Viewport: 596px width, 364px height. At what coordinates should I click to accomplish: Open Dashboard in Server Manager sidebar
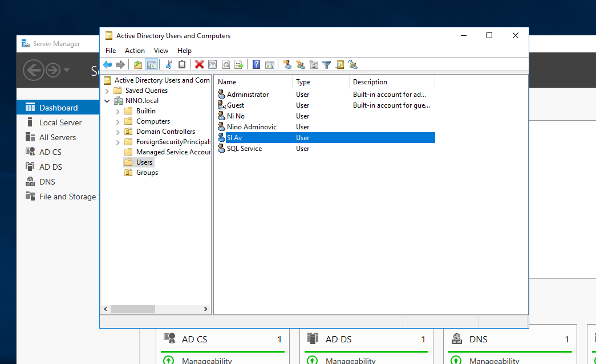[58, 108]
